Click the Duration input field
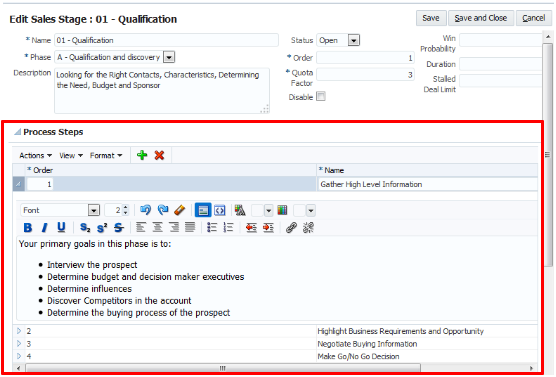This screenshot has height=377, width=556. pos(501,64)
